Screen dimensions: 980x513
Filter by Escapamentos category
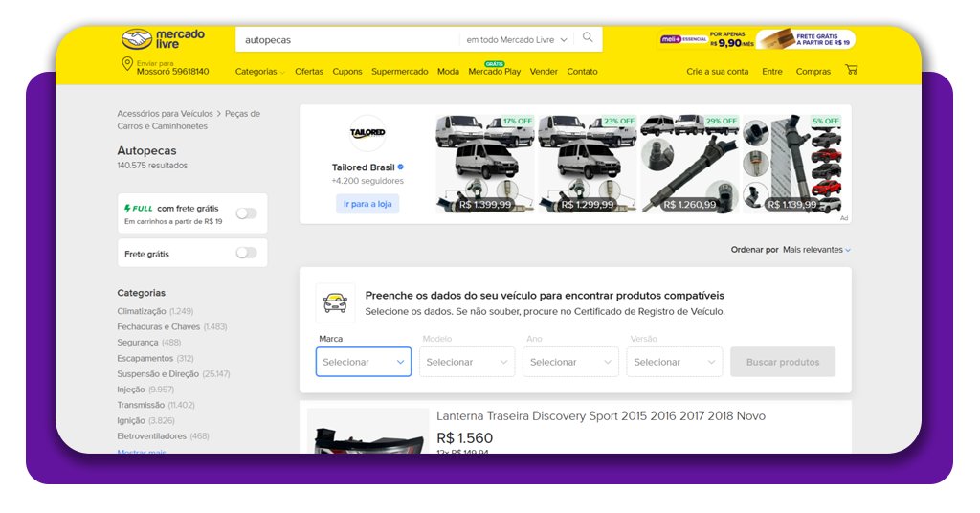(x=155, y=358)
